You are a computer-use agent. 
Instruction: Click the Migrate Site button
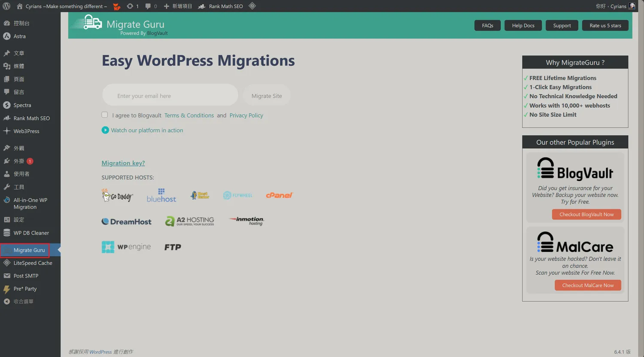click(267, 96)
